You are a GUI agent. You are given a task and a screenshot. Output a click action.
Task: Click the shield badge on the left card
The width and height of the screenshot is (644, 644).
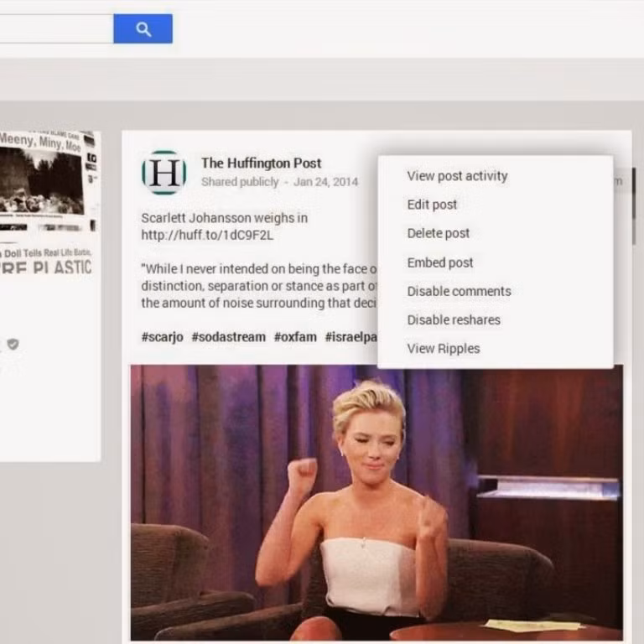click(13, 344)
